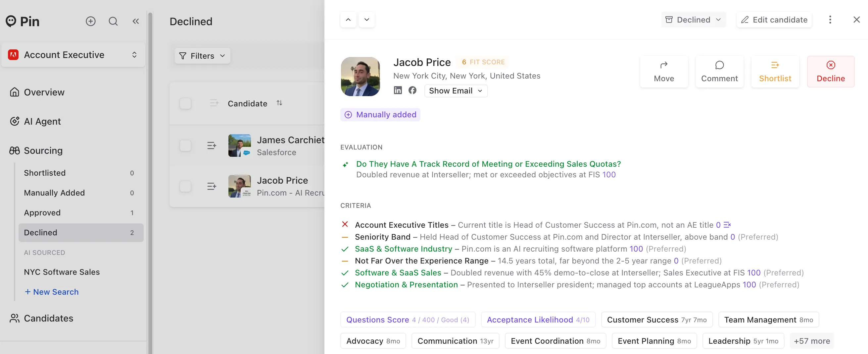Select the Declined list in sidebar
The width and height of the screenshot is (868, 354).
coord(81,232)
